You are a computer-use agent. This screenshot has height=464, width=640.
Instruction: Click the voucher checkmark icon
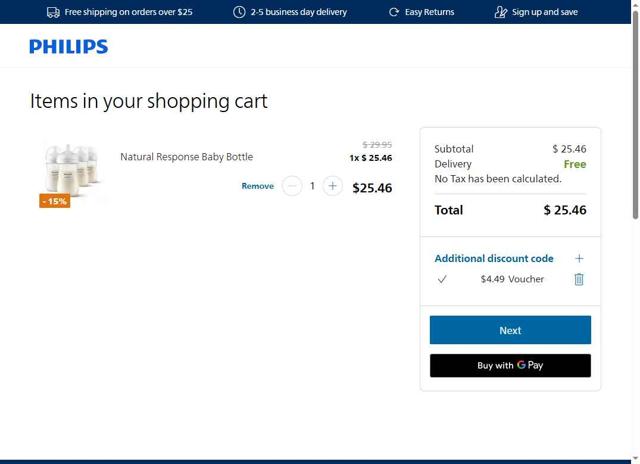coord(442,279)
